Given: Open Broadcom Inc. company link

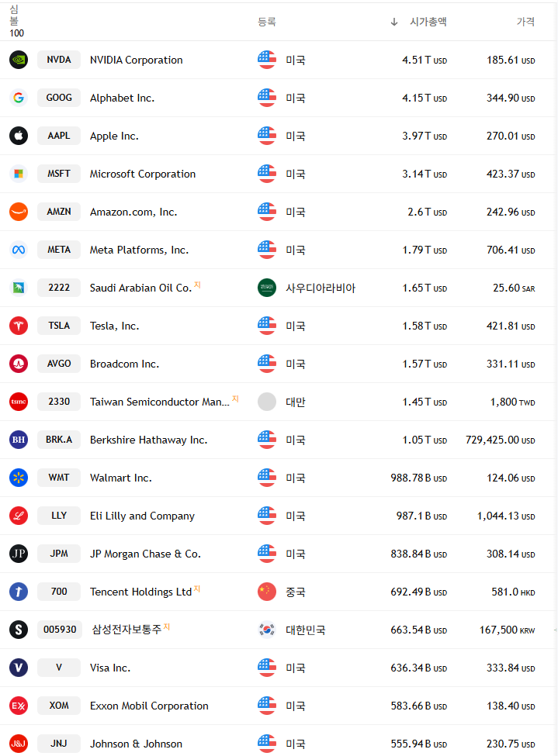Looking at the screenshot, I should click(x=124, y=364).
